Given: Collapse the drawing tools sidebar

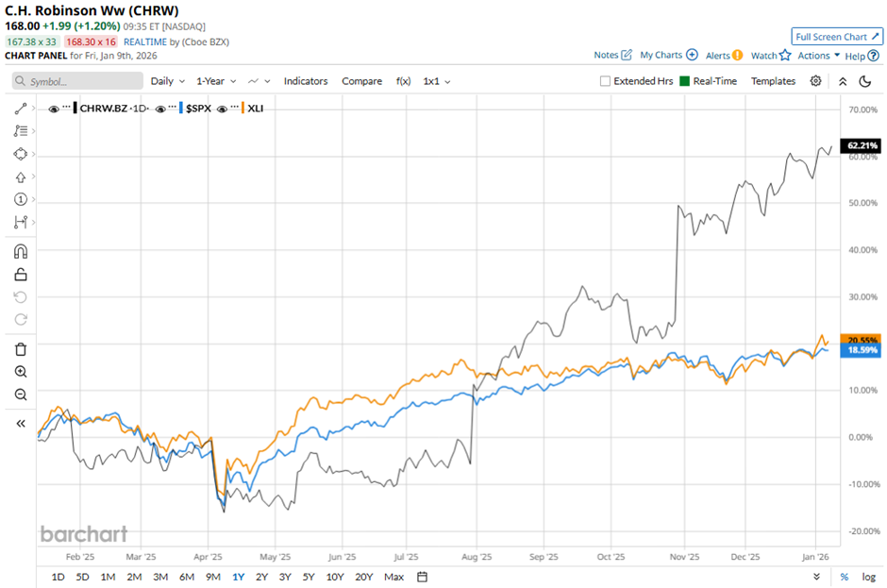Looking at the screenshot, I should [x=21, y=424].
